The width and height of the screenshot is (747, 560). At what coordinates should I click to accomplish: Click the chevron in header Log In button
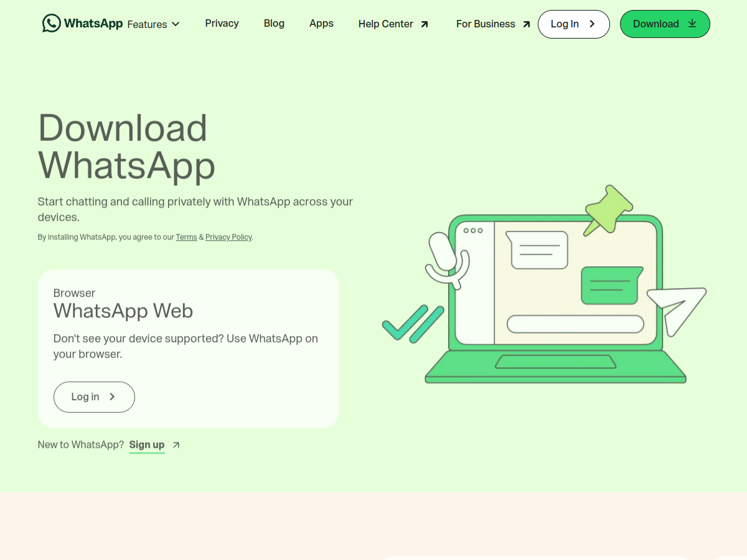[x=592, y=24]
